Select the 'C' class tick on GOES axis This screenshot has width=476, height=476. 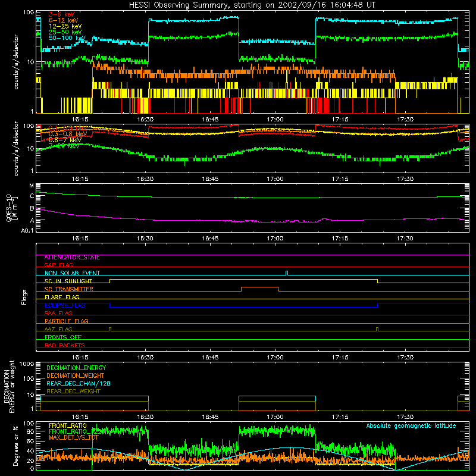click(x=32, y=196)
